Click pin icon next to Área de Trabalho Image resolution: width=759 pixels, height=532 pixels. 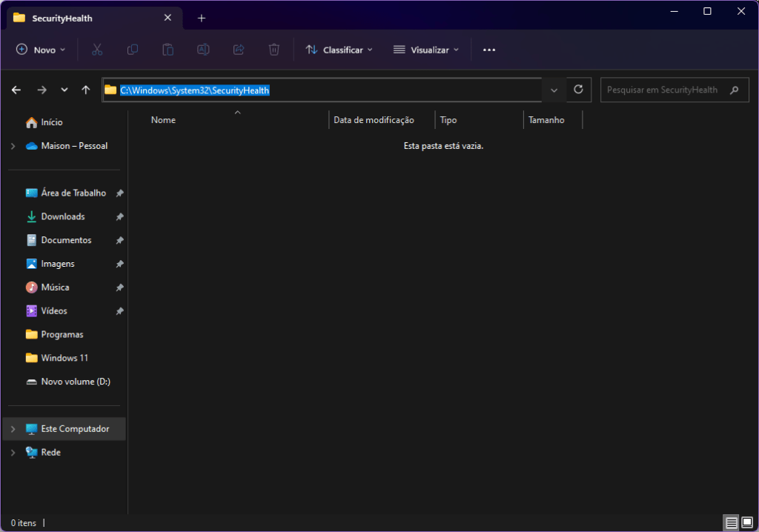(x=119, y=193)
